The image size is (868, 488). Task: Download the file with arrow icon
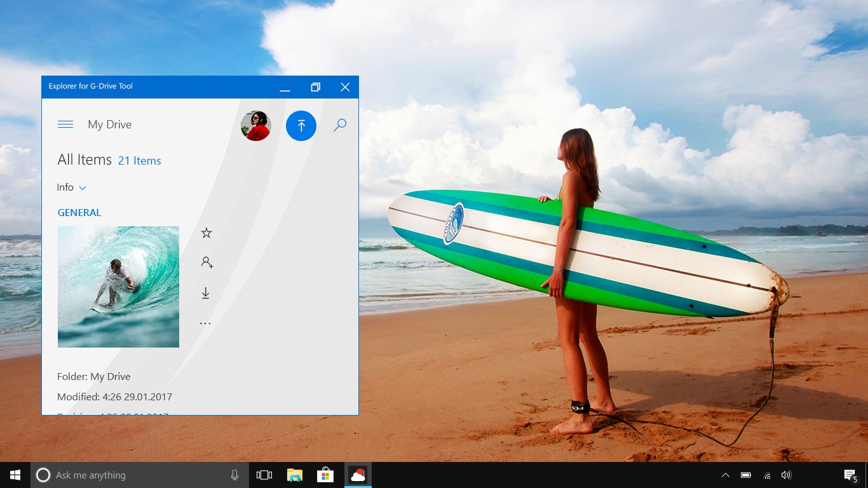pos(205,293)
